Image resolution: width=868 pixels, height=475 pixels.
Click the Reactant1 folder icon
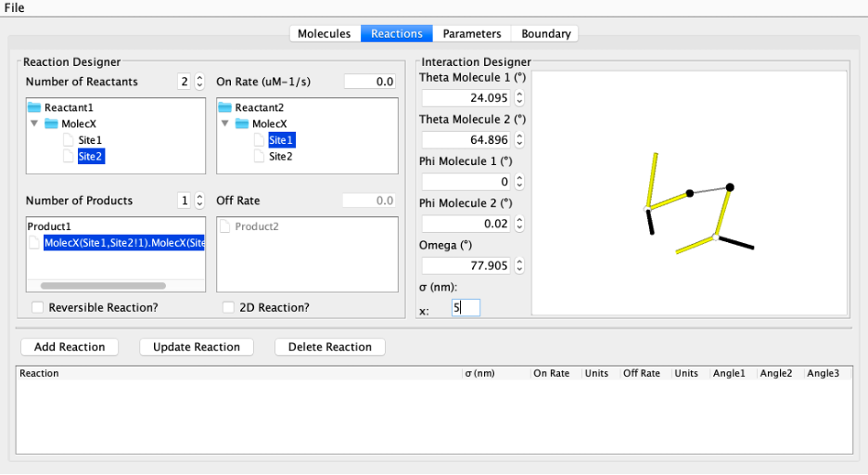[x=34, y=107]
